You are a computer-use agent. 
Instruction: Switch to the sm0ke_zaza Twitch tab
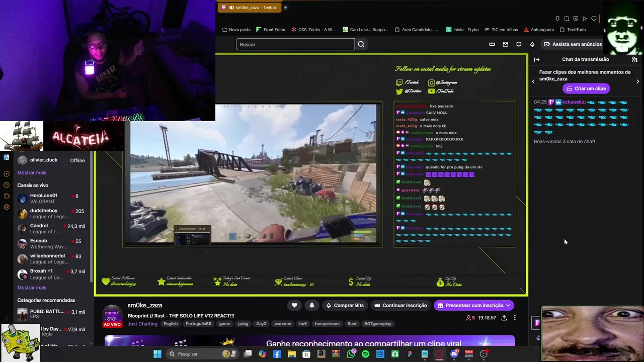pos(249,8)
